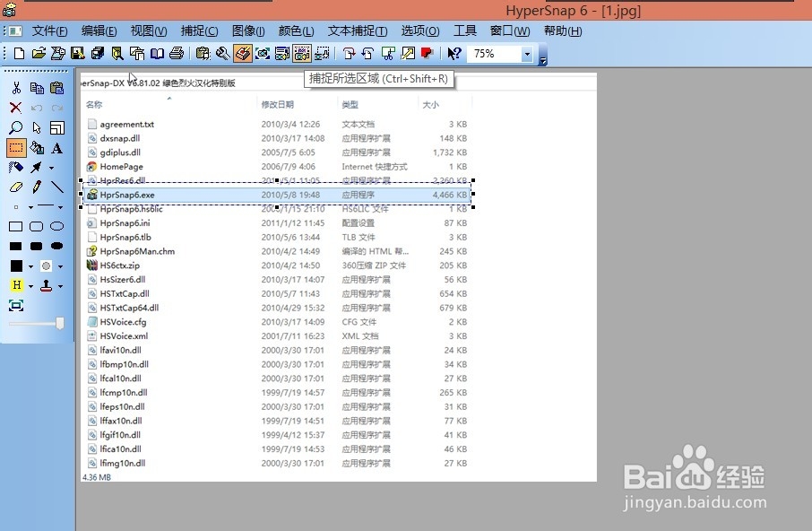
Task: Open the 文本捕捉(T) menu
Action: point(358,31)
